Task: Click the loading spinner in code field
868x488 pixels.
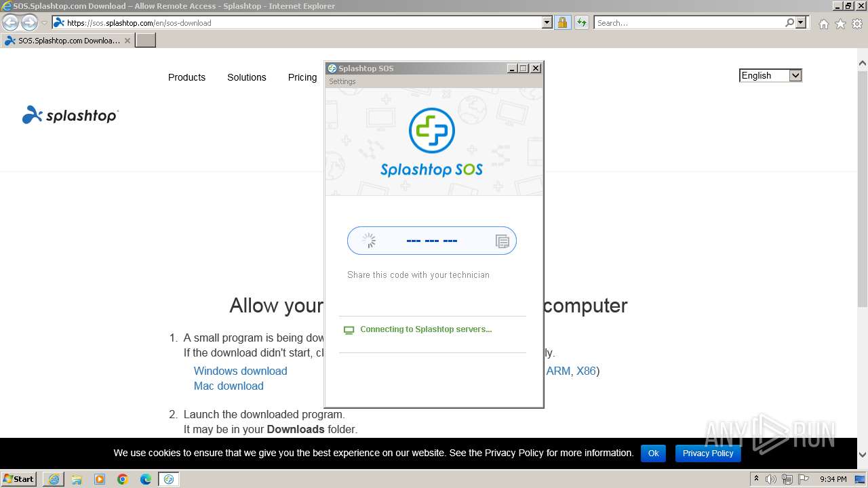Action: 369,241
